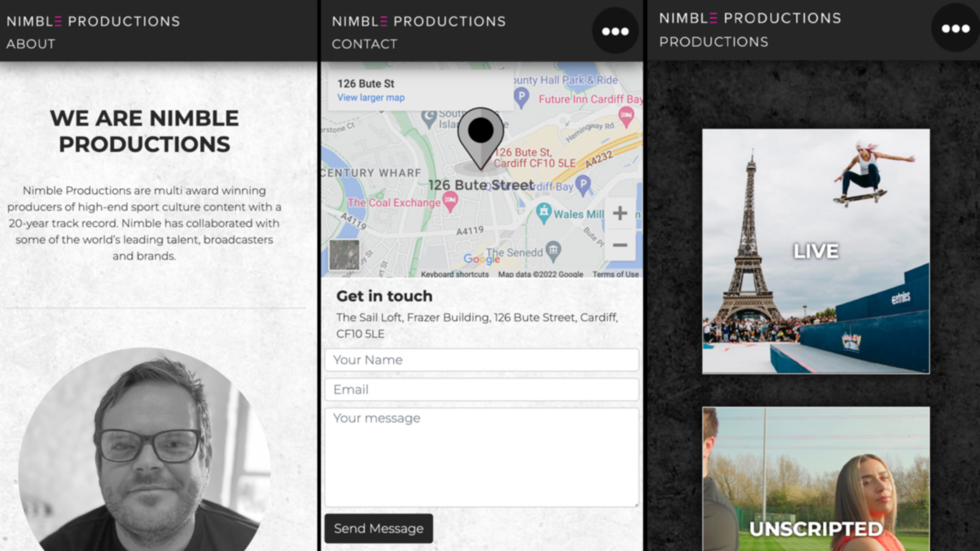Click the Future Inn Cardiff Bay marker

626,115
